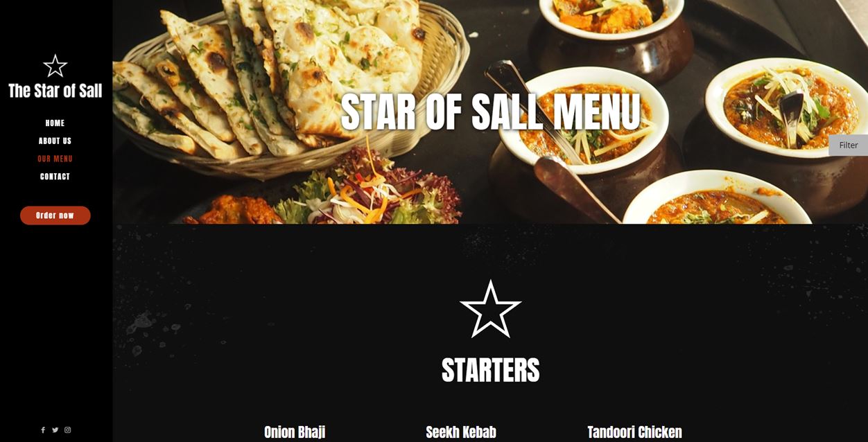Screen dimensions: 868x442
Task: Go to the Home page
Action: click(x=55, y=123)
